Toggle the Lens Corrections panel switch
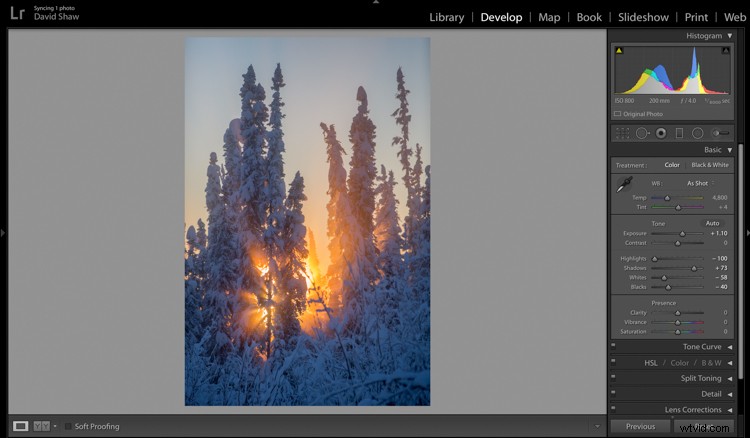This screenshot has width=750, height=438. (x=613, y=408)
